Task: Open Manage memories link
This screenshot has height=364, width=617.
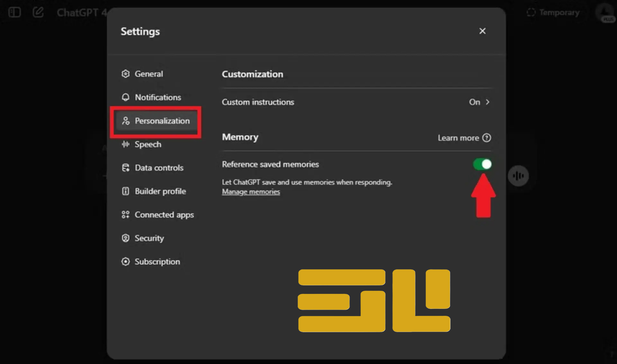Action: [x=251, y=192]
